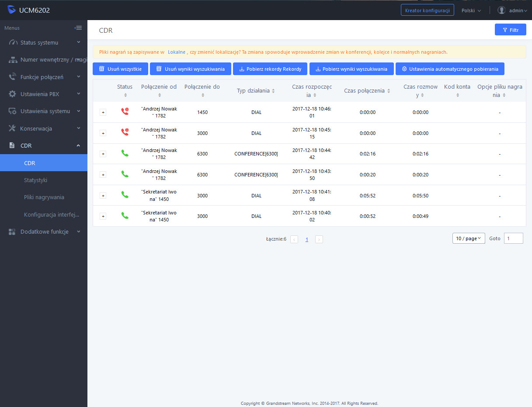Collapse the sidebar using the menu toggle icon
532x407 pixels.
(78, 28)
